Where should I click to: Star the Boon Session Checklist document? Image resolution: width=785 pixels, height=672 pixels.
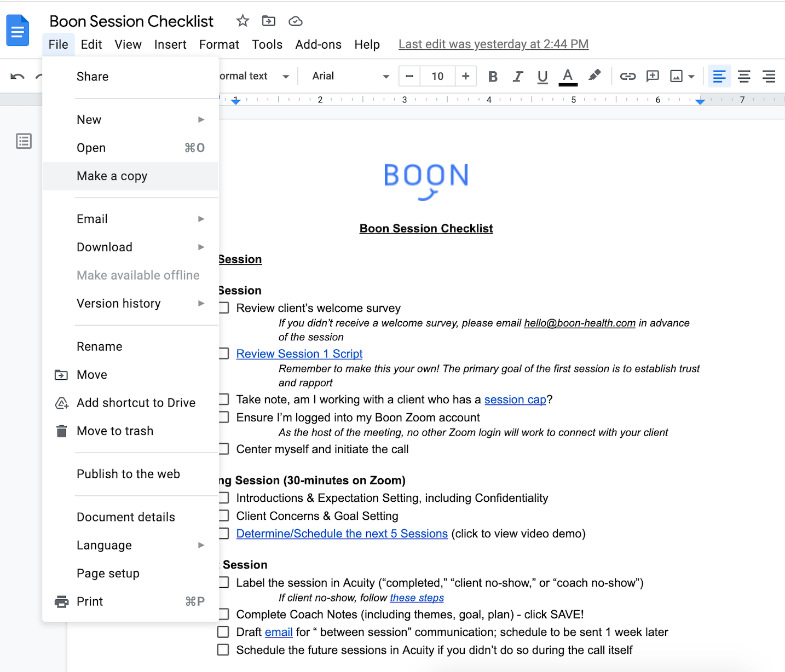[243, 21]
